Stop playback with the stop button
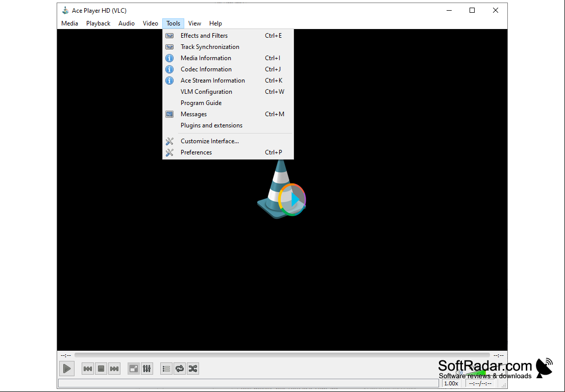This screenshot has width=565, height=392. (x=101, y=368)
